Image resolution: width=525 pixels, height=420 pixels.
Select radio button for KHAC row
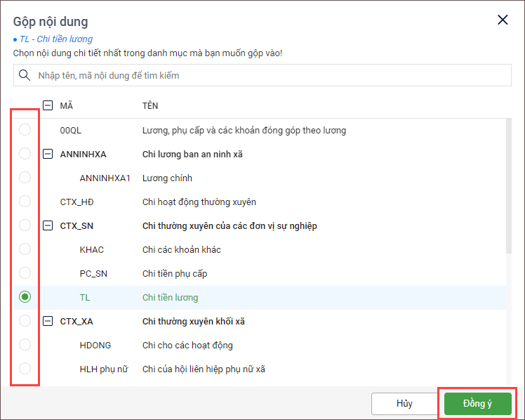(x=25, y=249)
